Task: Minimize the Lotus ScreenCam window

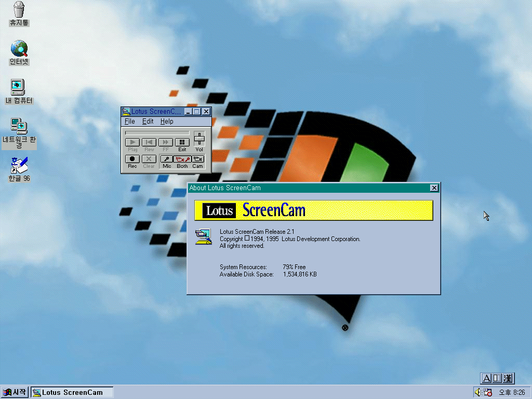Action: pyautogui.click(x=188, y=112)
